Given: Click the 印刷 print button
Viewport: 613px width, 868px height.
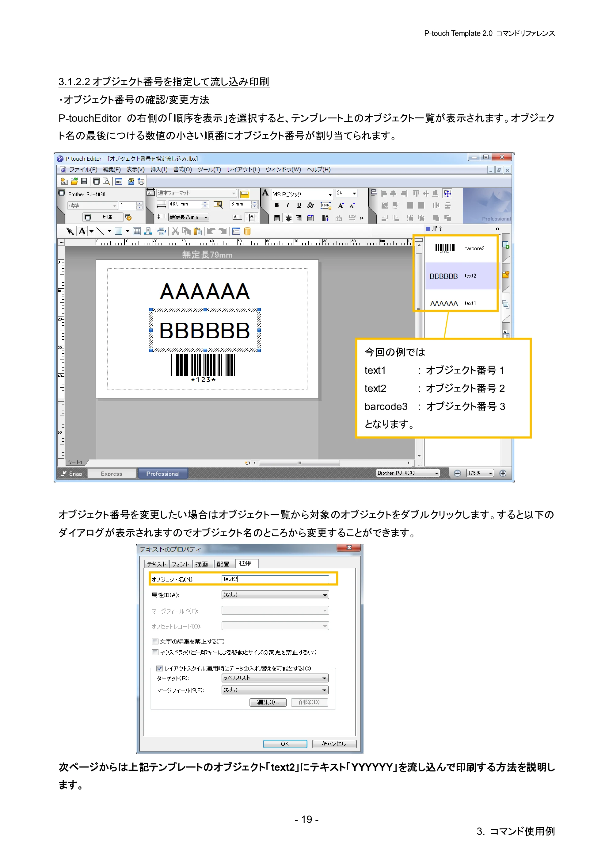Looking at the screenshot, I should tap(103, 217).
